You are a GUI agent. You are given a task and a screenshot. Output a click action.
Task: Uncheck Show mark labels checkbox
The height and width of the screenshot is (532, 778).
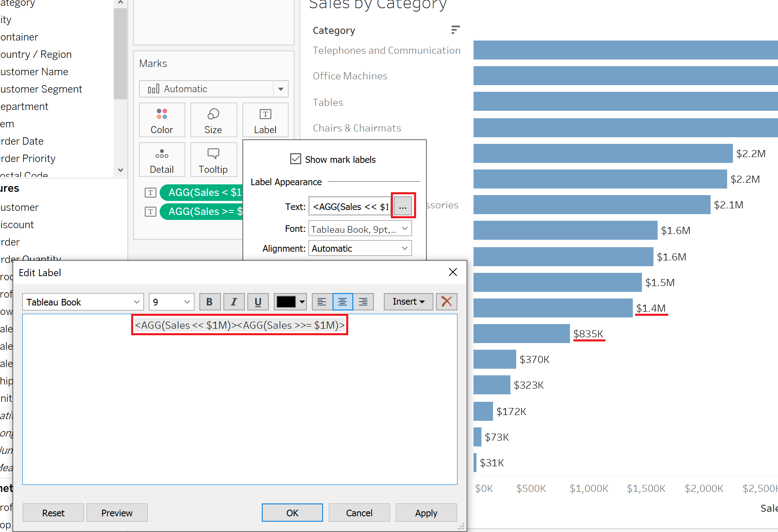point(296,159)
